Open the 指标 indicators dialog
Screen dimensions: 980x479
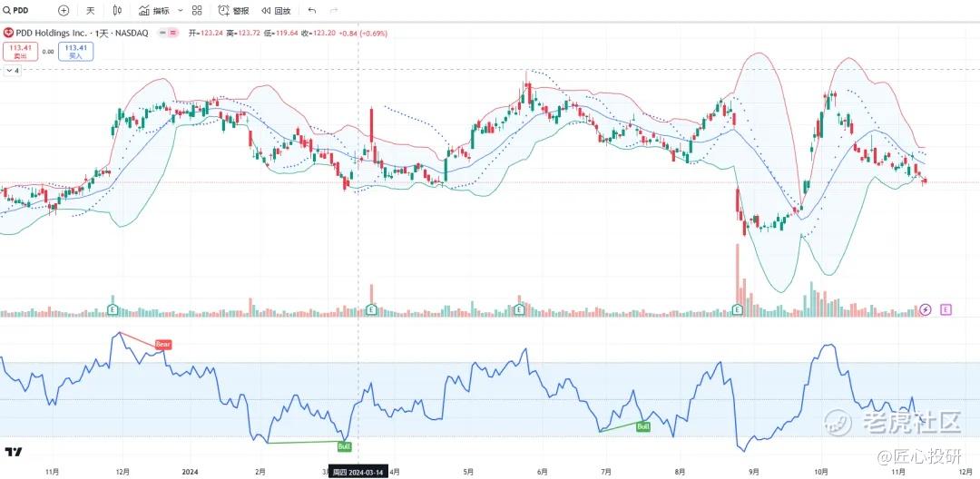tap(153, 10)
